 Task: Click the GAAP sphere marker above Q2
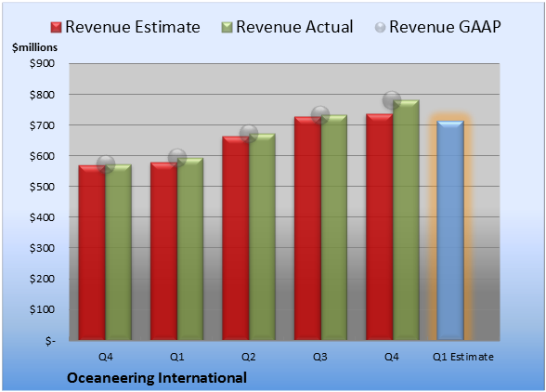[249, 133]
